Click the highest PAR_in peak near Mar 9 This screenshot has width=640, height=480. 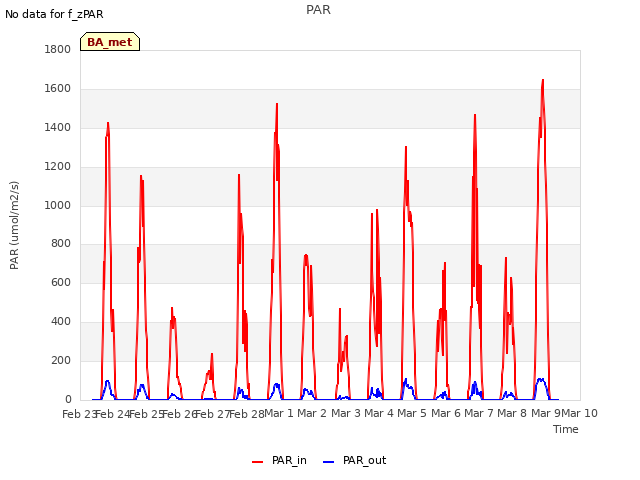[x=543, y=80]
